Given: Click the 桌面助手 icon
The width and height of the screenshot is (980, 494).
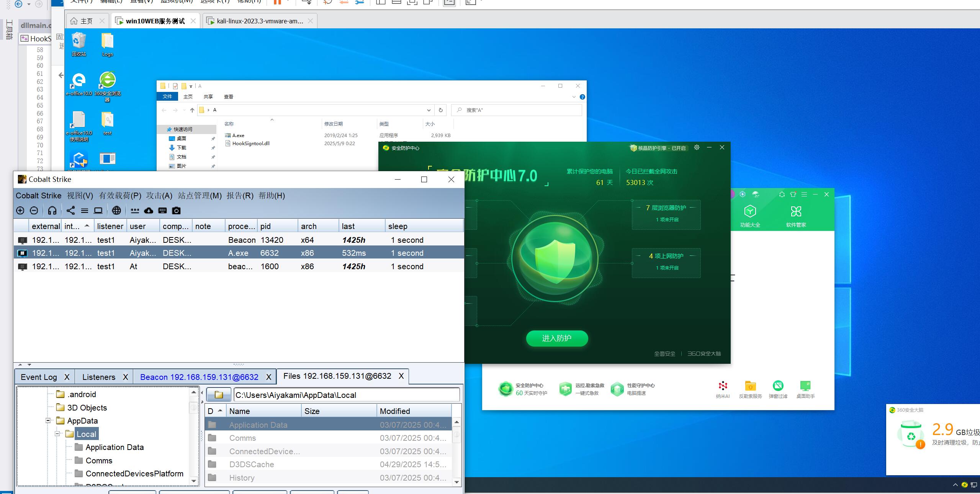Looking at the screenshot, I should coord(805,389).
